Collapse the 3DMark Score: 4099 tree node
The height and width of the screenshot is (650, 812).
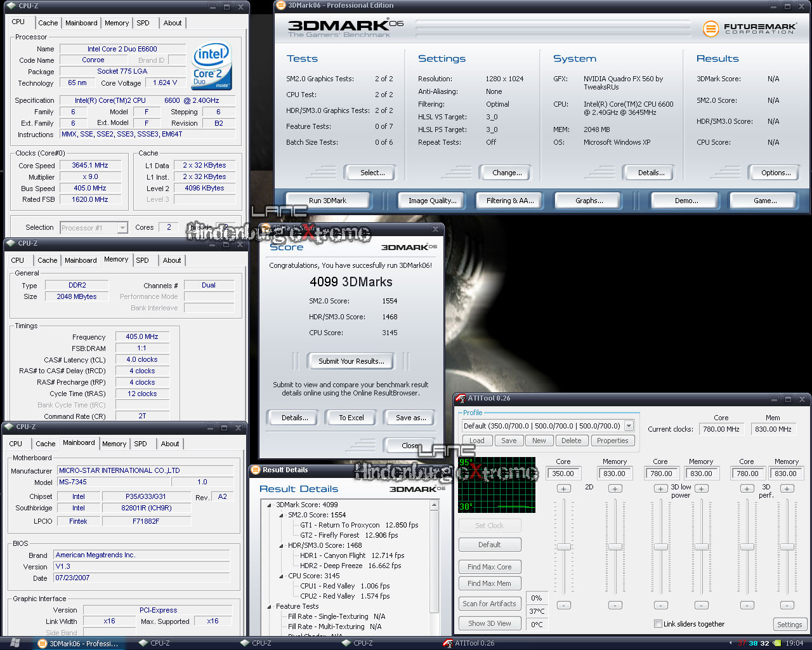270,505
